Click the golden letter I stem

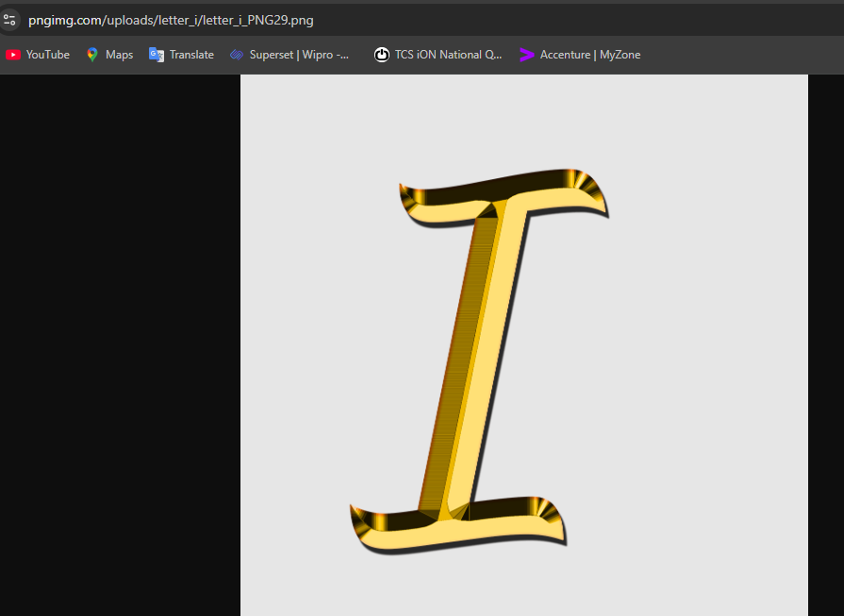pyautogui.click(x=472, y=356)
